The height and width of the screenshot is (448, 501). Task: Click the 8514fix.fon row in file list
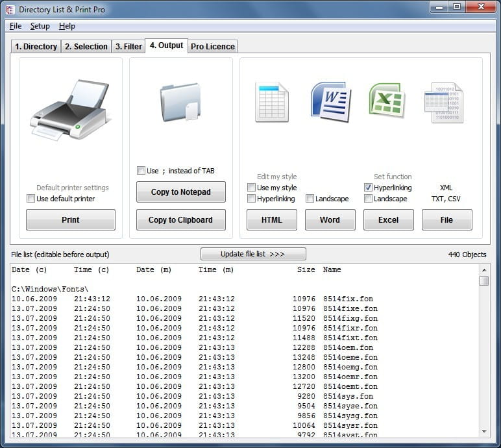click(195, 299)
